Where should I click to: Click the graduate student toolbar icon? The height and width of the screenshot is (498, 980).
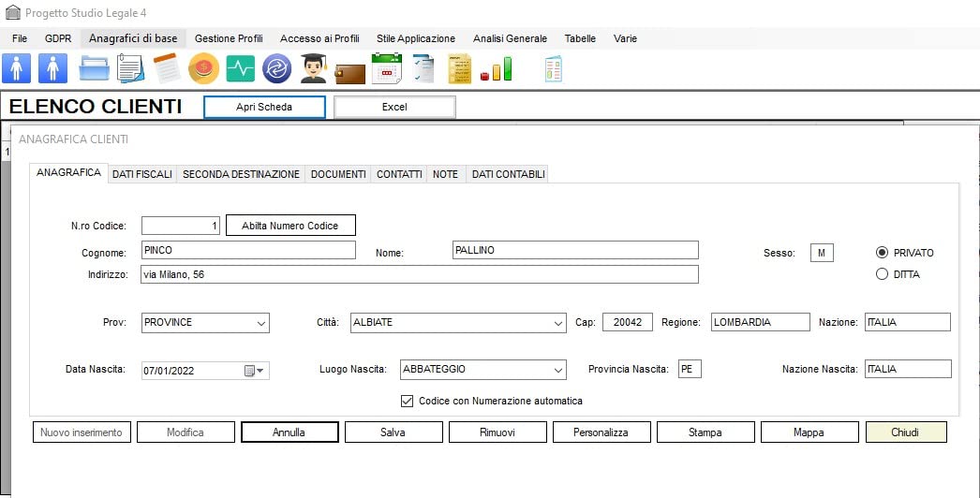314,68
